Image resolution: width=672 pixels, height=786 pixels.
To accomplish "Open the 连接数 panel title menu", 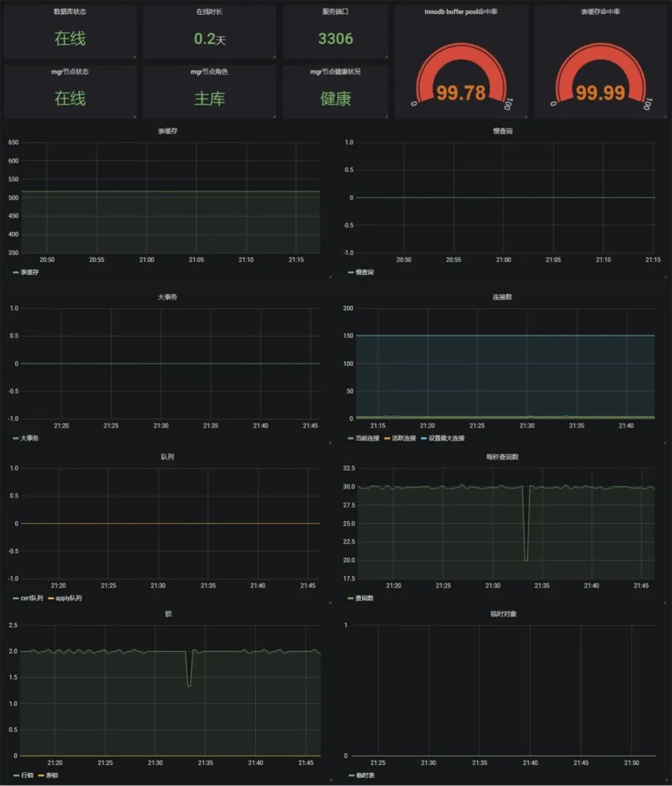I will coord(502,297).
